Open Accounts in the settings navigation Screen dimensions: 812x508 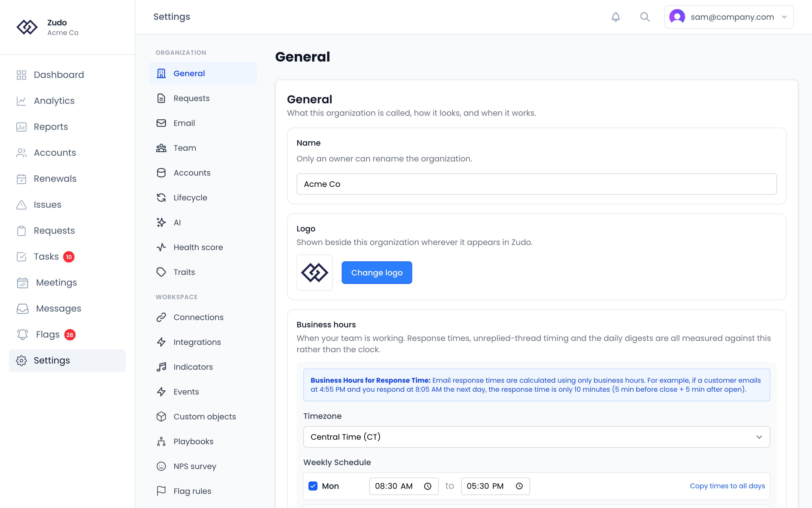pos(203,173)
